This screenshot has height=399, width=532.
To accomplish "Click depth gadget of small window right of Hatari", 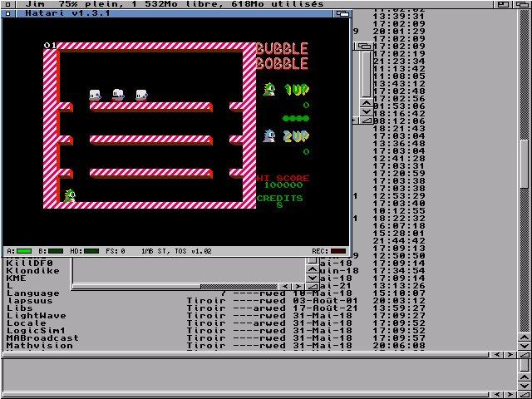I will click(x=363, y=47).
